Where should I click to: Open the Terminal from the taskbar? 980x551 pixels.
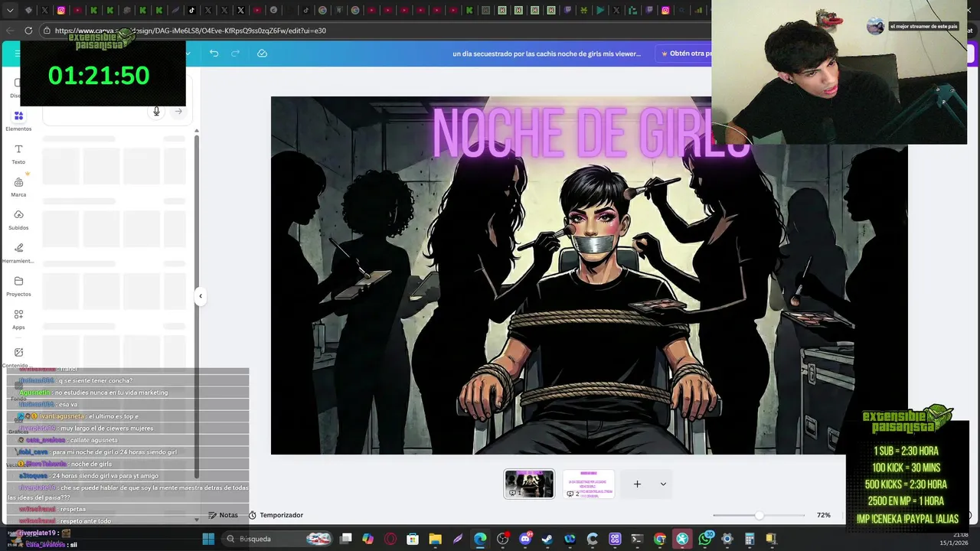(636, 539)
